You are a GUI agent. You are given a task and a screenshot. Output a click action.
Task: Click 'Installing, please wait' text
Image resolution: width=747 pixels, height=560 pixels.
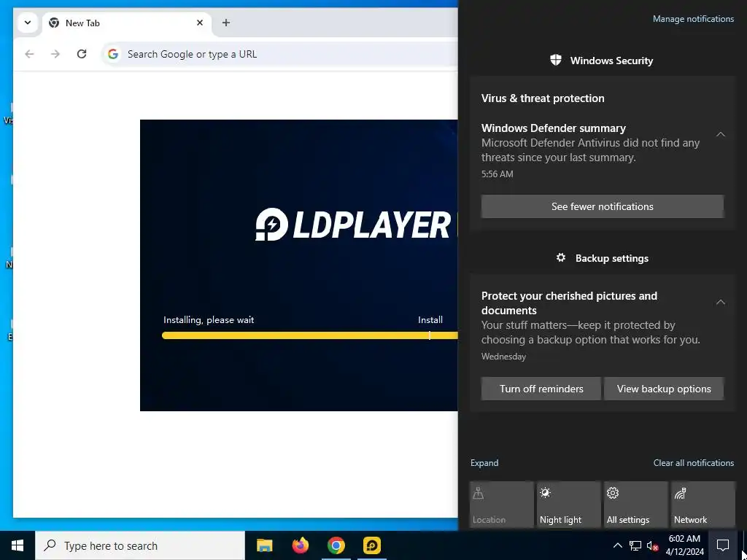[x=209, y=320]
